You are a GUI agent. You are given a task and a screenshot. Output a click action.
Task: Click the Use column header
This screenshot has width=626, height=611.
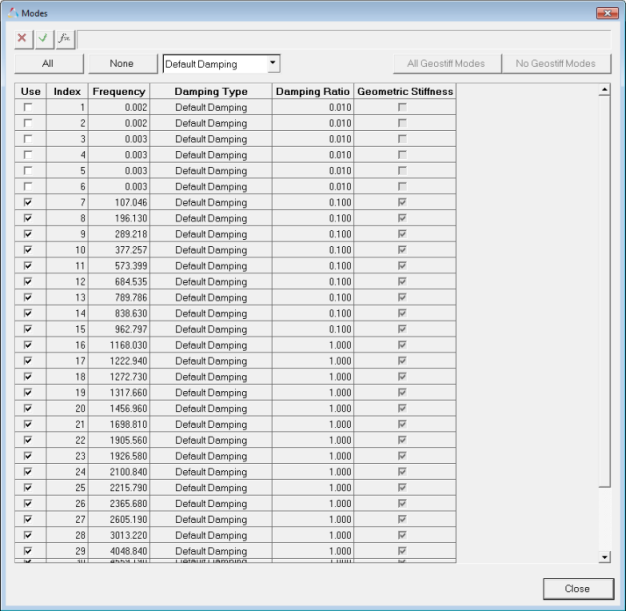pyautogui.click(x=31, y=91)
